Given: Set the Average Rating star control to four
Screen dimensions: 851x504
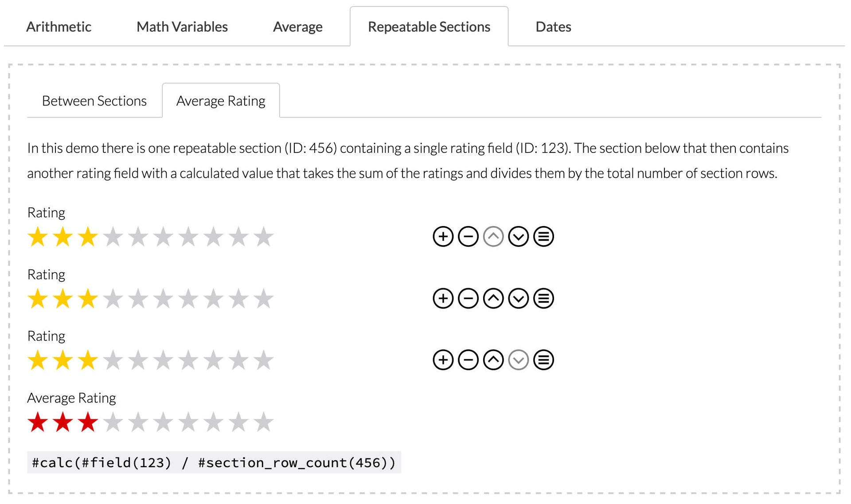Looking at the screenshot, I should pyautogui.click(x=113, y=422).
